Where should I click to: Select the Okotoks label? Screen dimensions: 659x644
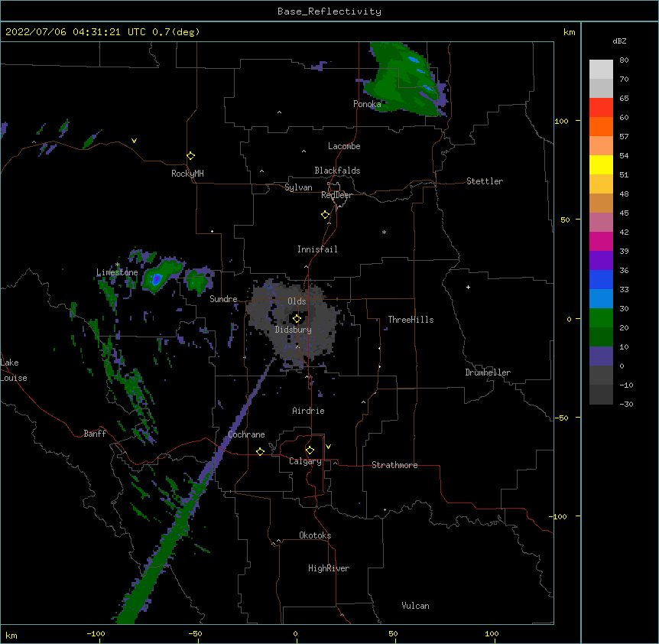(315, 535)
